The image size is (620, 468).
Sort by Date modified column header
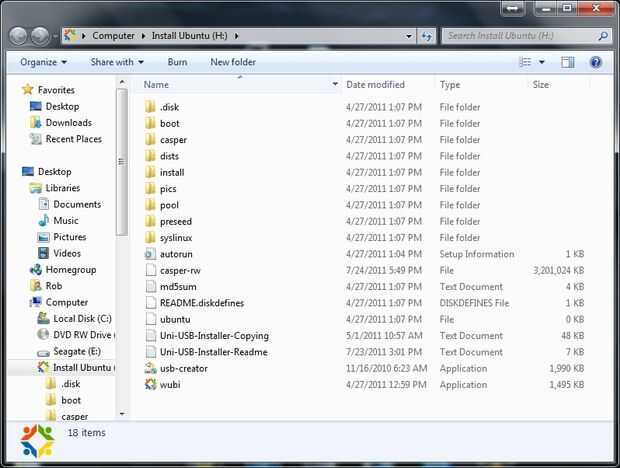tap(375, 85)
